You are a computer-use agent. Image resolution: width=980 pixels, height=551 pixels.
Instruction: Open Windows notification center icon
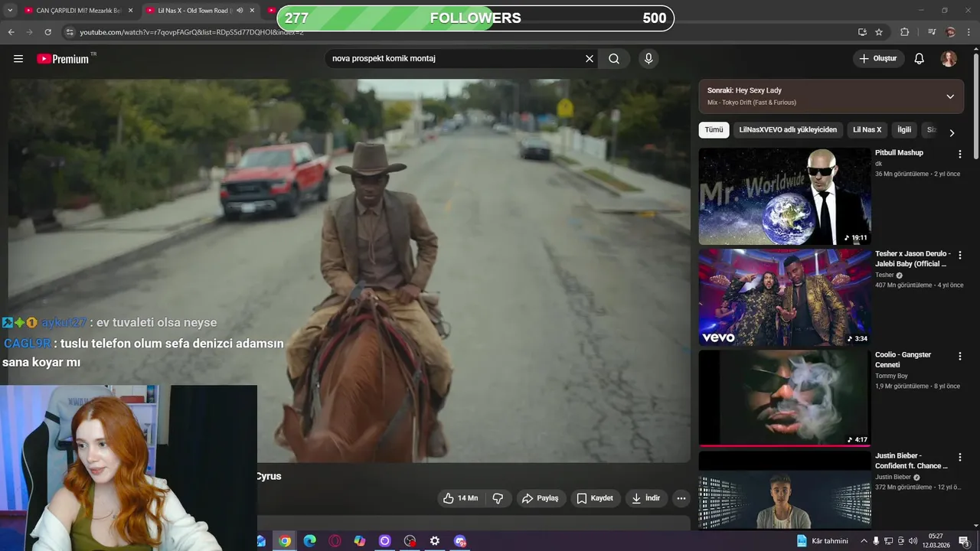[x=963, y=541]
